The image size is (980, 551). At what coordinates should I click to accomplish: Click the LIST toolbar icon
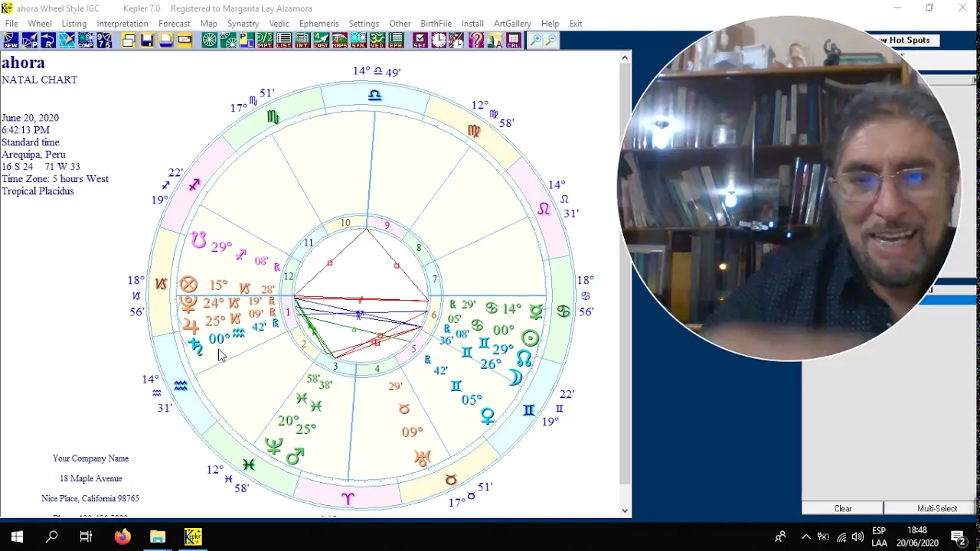(283, 40)
